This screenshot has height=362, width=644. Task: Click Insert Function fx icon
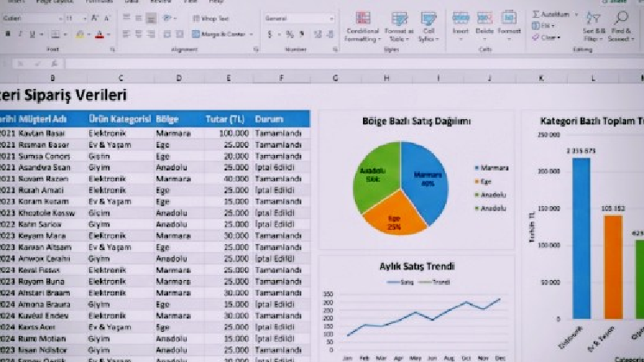point(54,63)
